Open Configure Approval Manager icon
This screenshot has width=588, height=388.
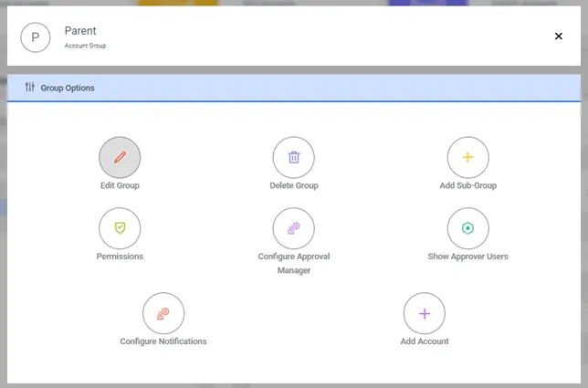294,228
